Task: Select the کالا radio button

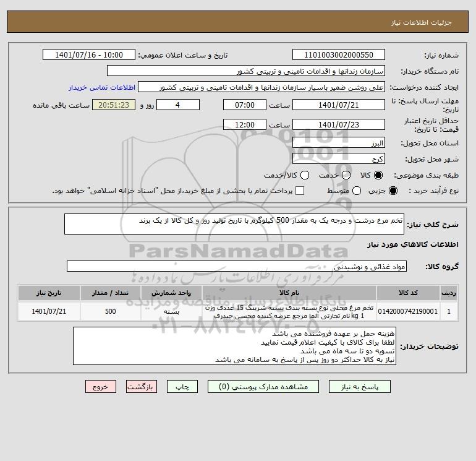Action: [x=378, y=175]
